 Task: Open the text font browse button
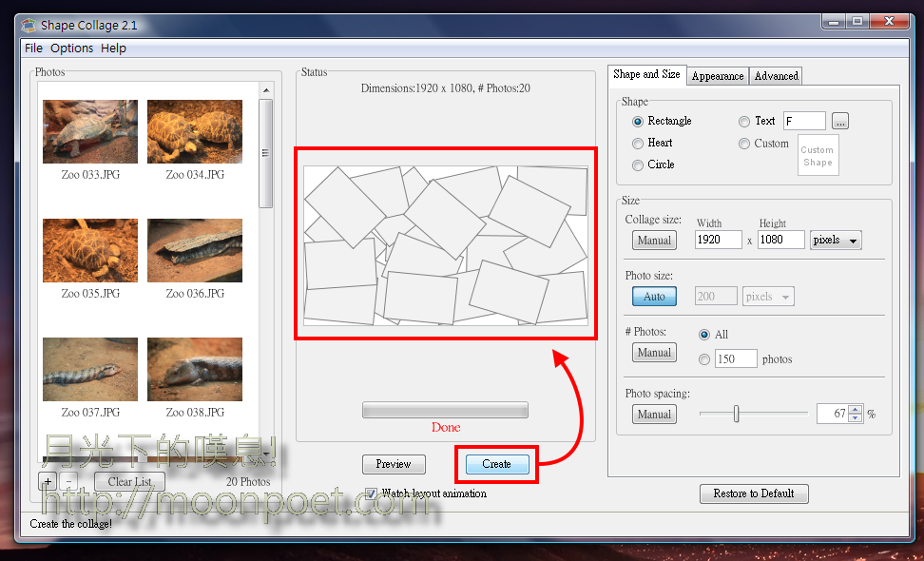[x=840, y=121]
